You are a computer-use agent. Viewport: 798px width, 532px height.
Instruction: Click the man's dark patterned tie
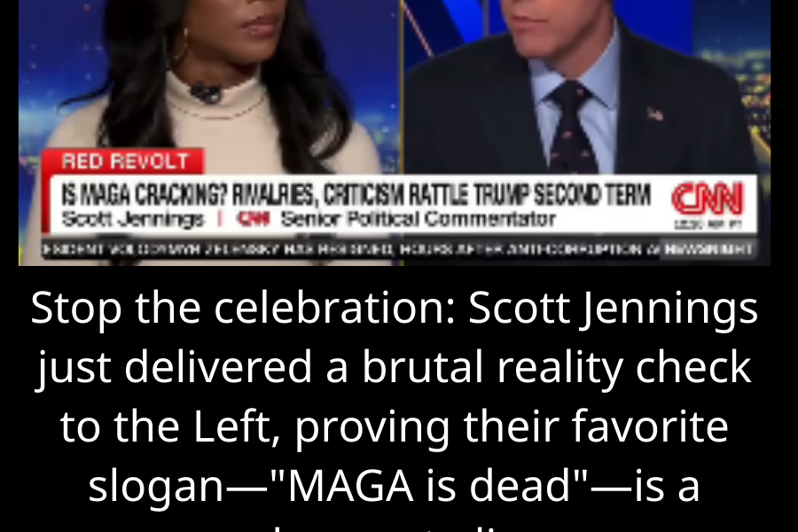pos(572,128)
